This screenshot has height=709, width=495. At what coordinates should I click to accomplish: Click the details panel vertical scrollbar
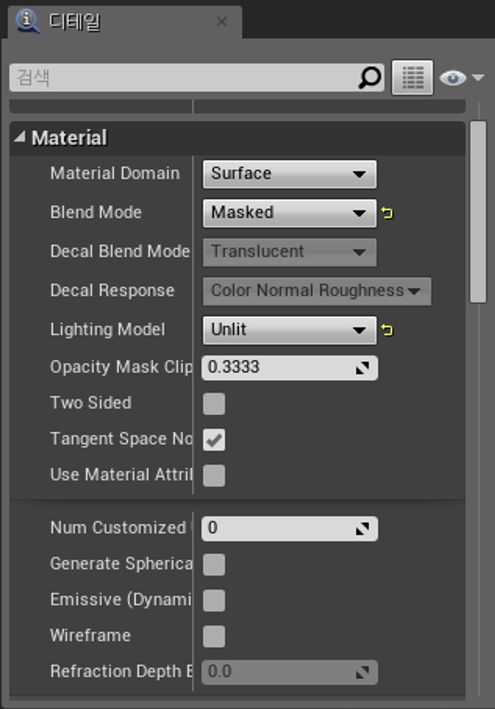coord(478,212)
